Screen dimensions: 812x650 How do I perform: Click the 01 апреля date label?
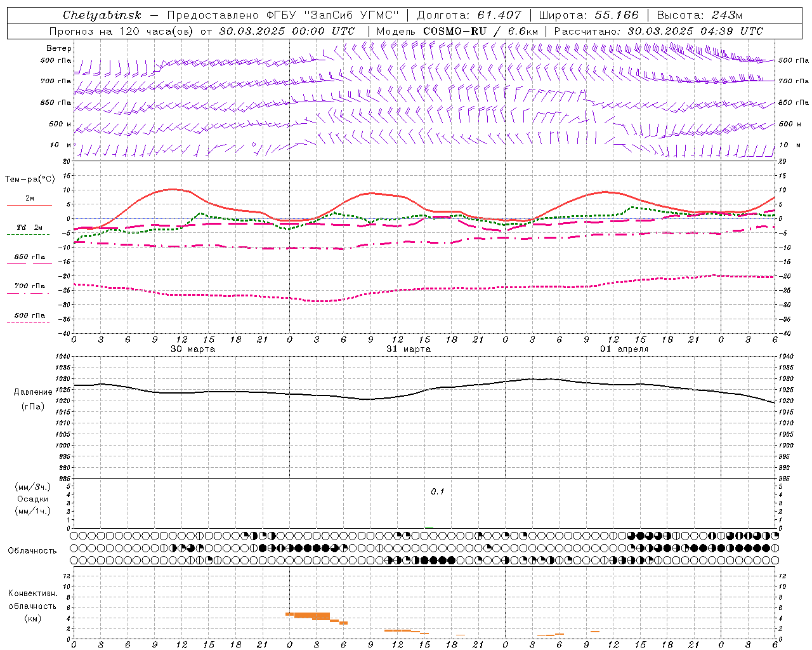(624, 349)
